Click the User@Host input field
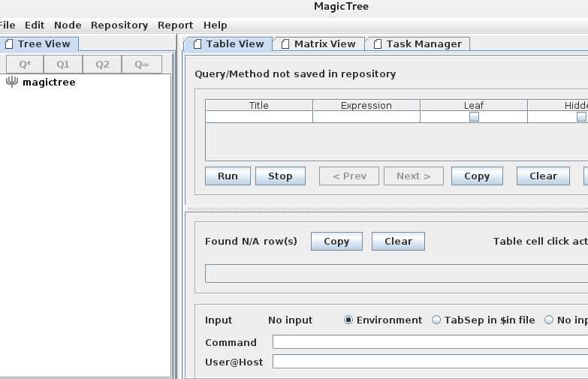588x379 pixels. click(430, 362)
